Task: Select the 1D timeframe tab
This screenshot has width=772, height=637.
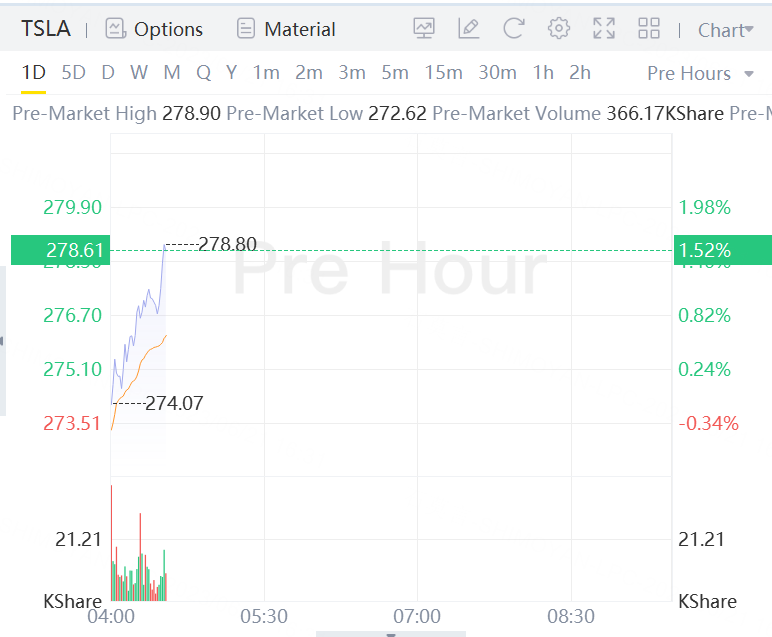Action: tap(34, 72)
